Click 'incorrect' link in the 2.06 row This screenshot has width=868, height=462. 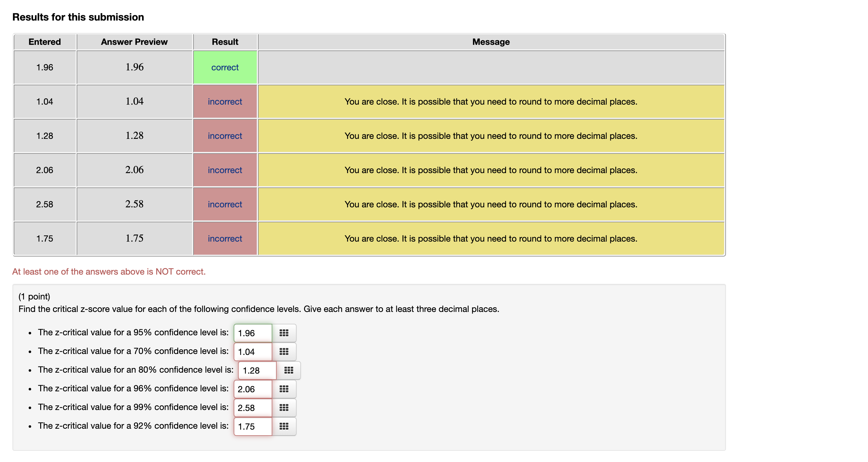tap(225, 170)
